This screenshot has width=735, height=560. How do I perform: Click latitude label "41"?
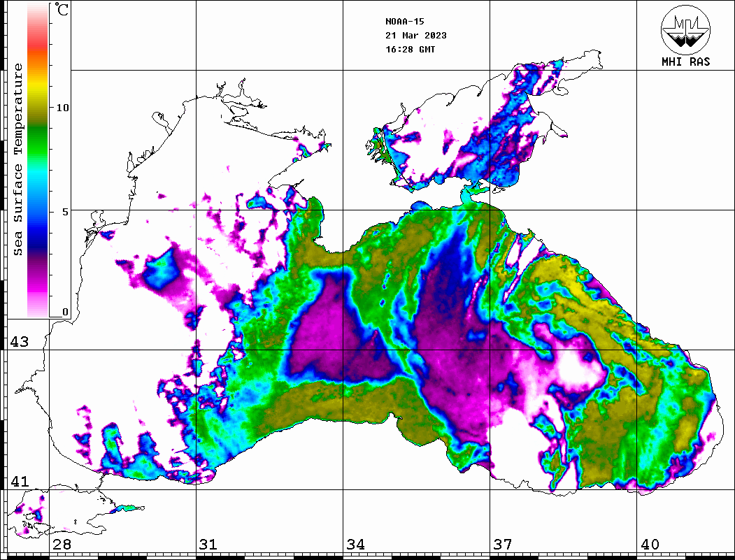pos(20,482)
